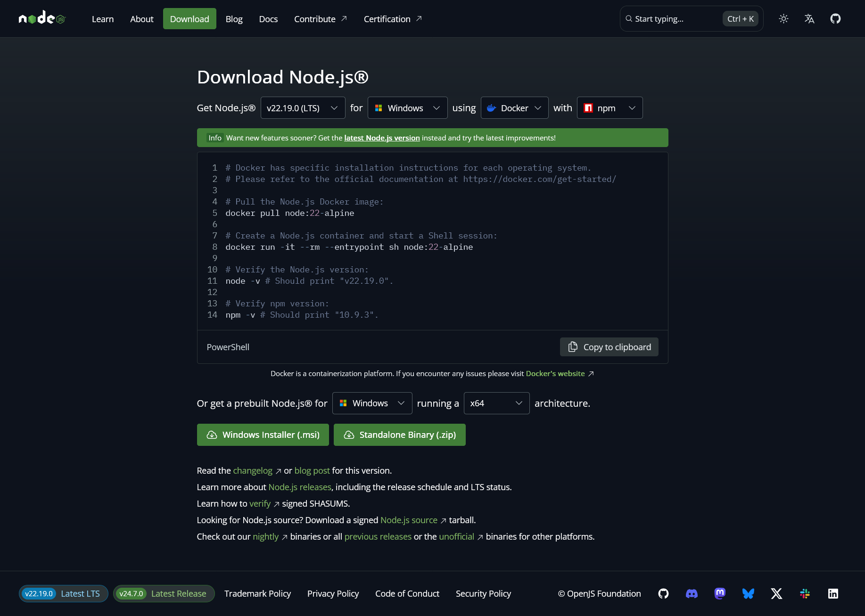Screen dimensions: 865x616
Task: Expand the Docker install method dropdown
Action: click(514, 108)
